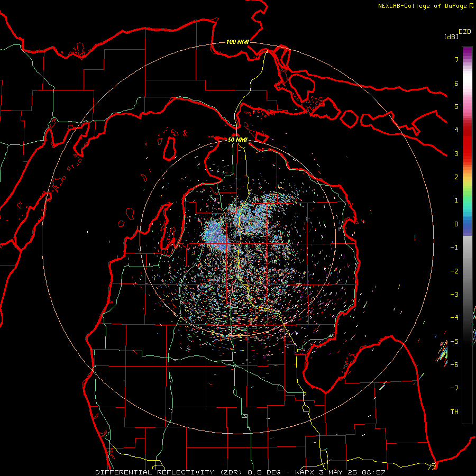Click the 2 value on color scale
Image resolution: width=476 pixels, height=476 pixels.
[456, 177]
